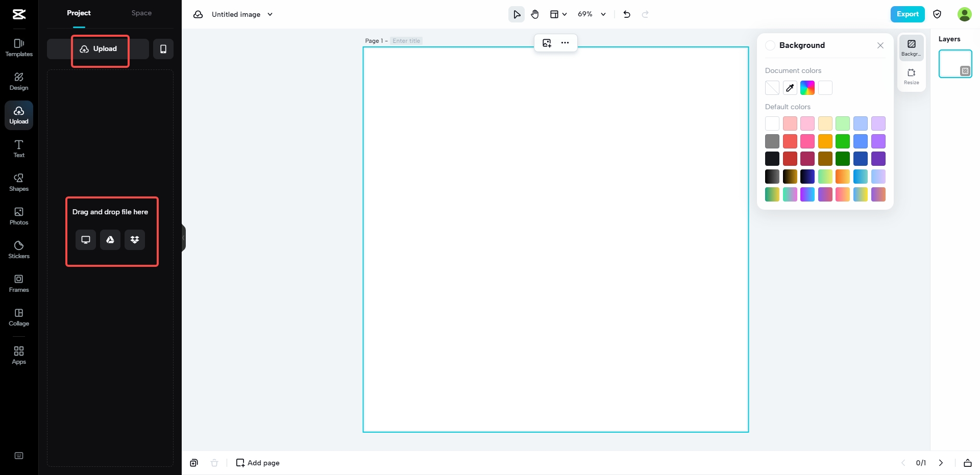Open the Photos sidebar panel
980x475 pixels.
pyautogui.click(x=19, y=216)
